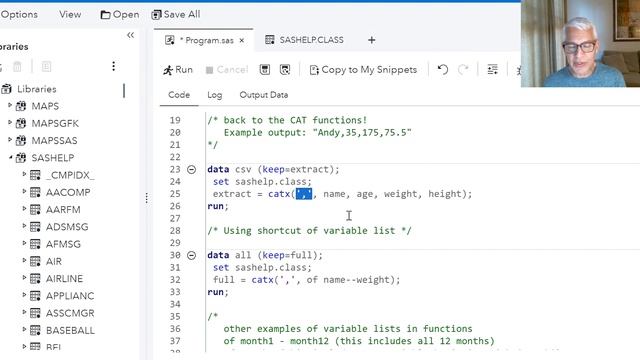The width and height of the screenshot is (640, 360).
Task: Click Save All in the top bar
Action: pyautogui.click(x=176, y=15)
